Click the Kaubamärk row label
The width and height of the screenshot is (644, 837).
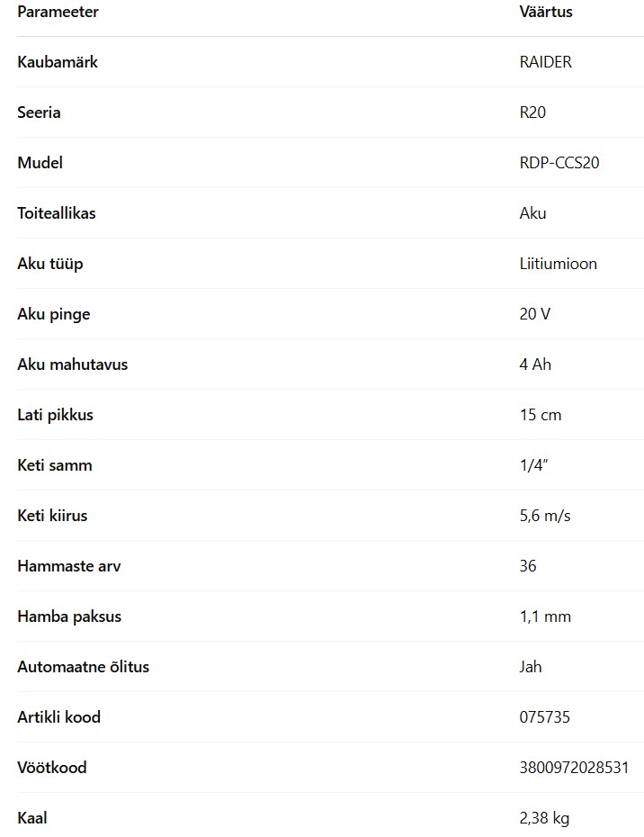point(58,62)
